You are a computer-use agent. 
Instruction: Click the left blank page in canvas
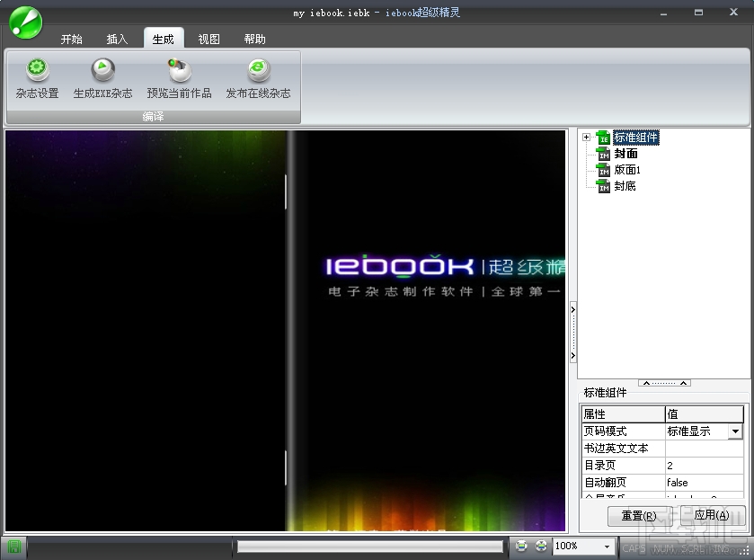click(146, 331)
